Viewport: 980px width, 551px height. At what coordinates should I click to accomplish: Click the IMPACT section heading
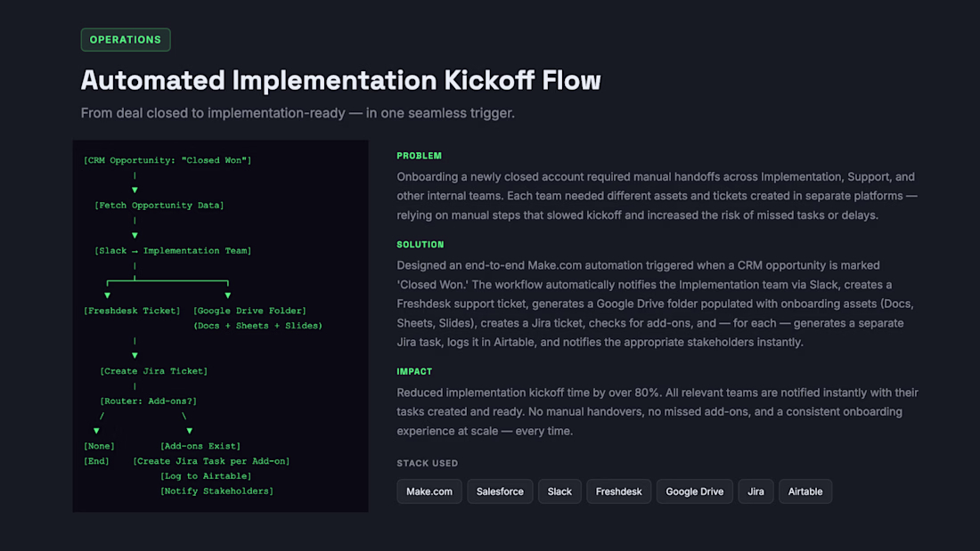(414, 371)
